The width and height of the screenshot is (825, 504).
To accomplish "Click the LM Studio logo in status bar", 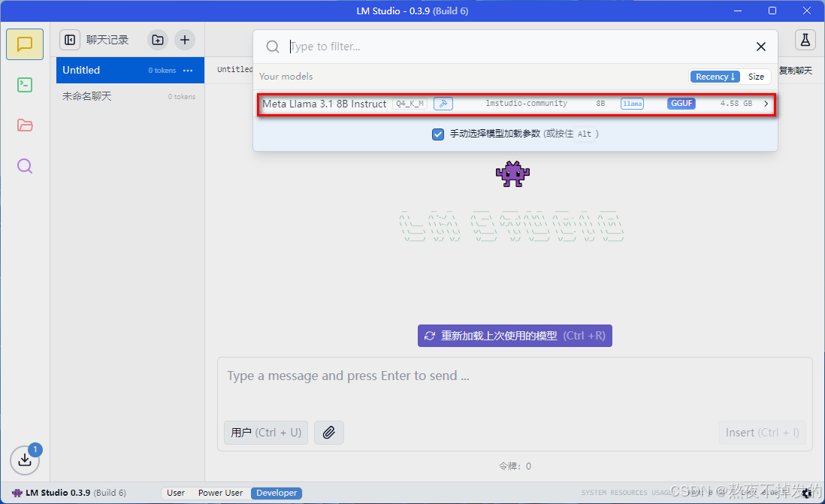I will [17, 493].
